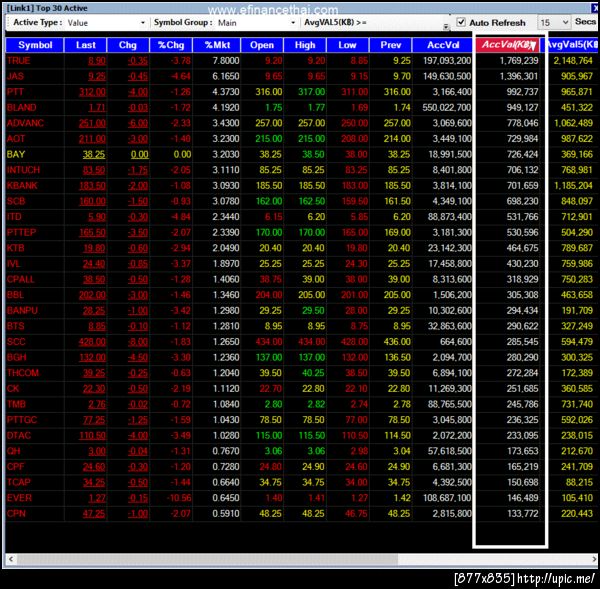Sort by the High column header
600x589 pixels.
pos(305,45)
